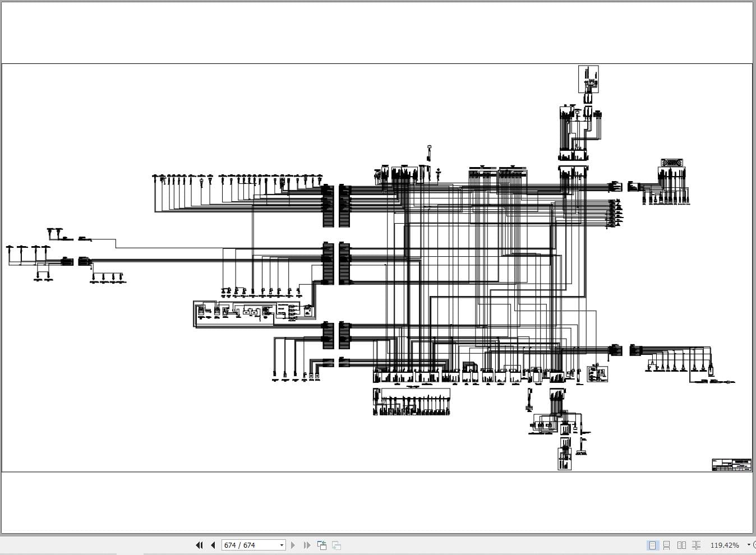Enable facing pages layout

click(x=681, y=545)
